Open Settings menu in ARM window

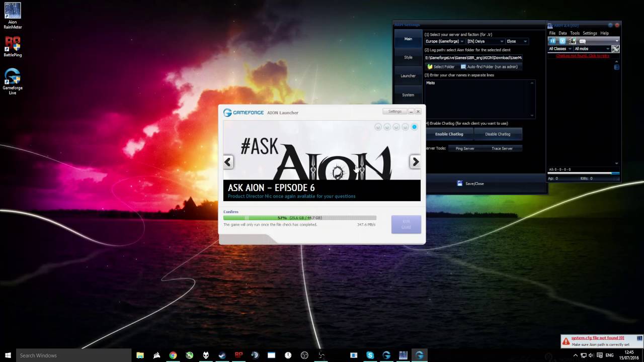point(590,33)
